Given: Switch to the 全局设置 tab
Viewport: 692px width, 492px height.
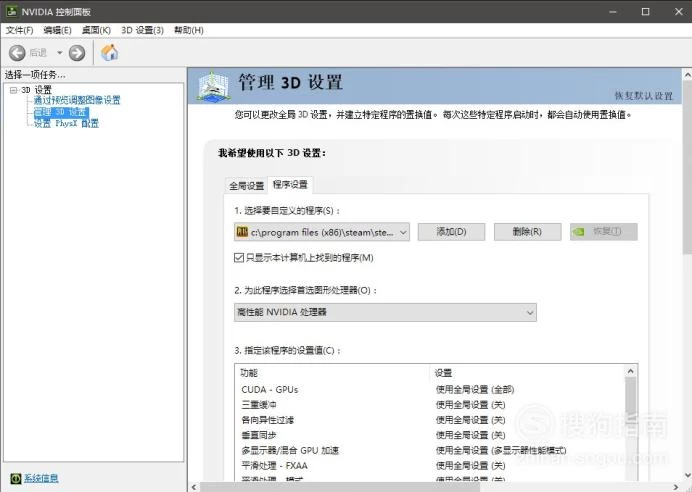Looking at the screenshot, I should pyautogui.click(x=246, y=186).
